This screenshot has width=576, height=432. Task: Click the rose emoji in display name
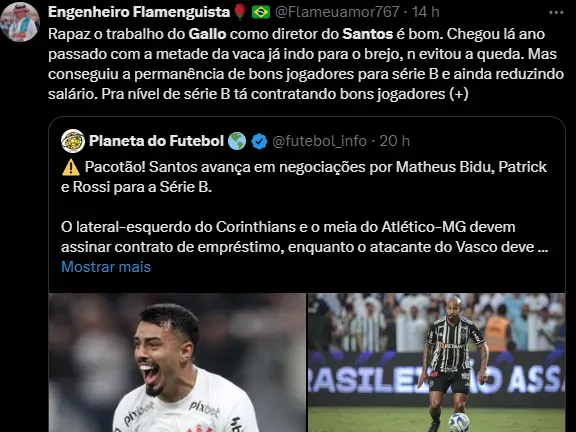tap(240, 12)
